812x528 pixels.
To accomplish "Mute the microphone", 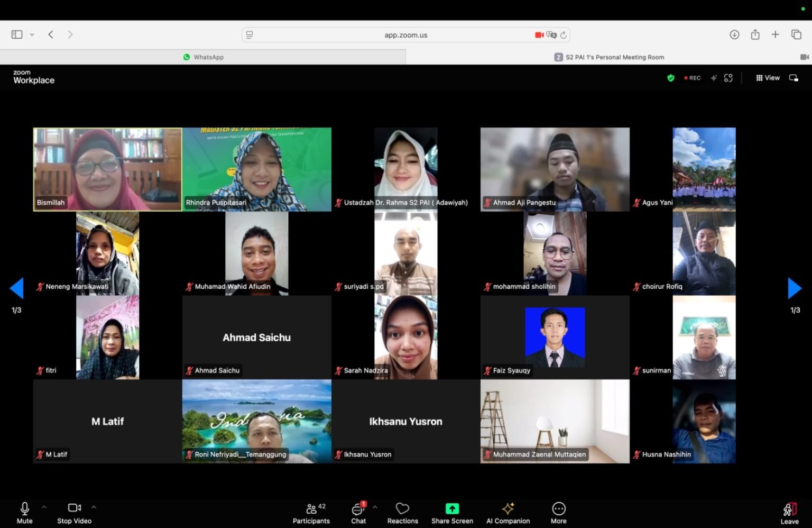I will point(24,513).
